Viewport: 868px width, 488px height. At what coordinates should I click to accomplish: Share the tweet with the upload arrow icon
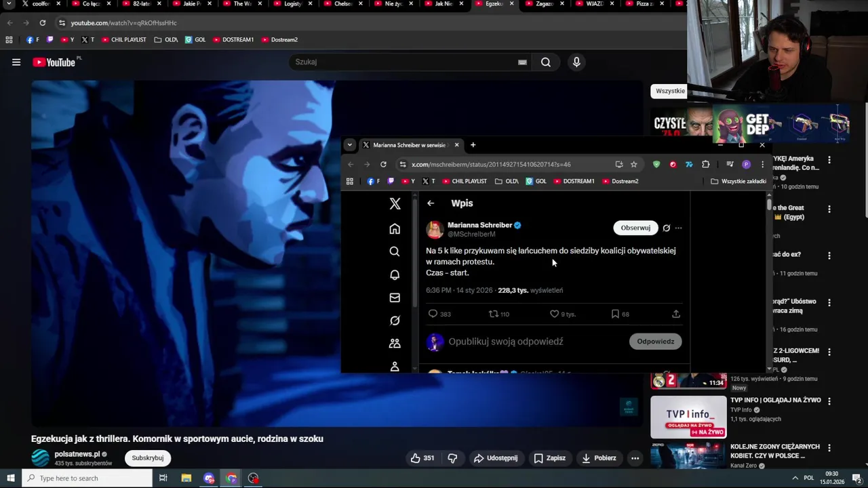[676, 314]
